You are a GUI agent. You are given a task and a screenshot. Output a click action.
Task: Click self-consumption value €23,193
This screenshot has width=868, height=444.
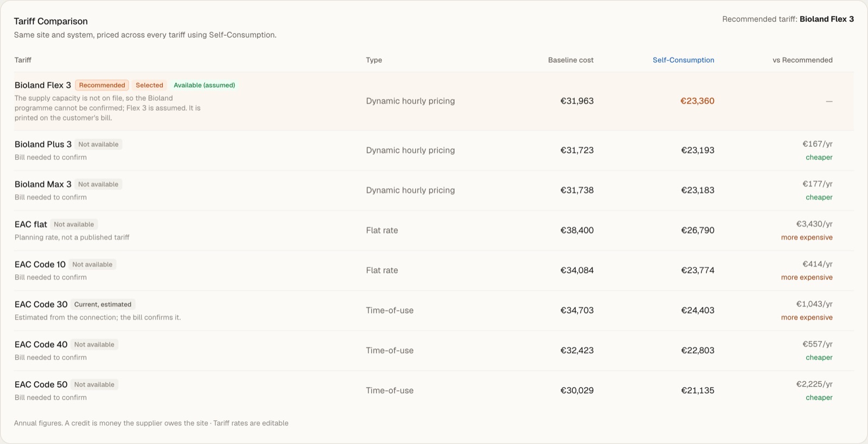[x=697, y=150]
